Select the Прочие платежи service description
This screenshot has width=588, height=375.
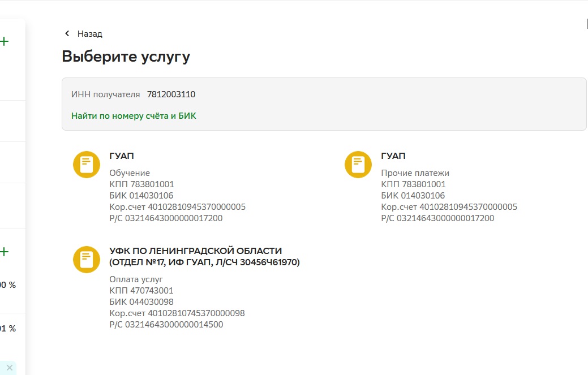point(415,173)
